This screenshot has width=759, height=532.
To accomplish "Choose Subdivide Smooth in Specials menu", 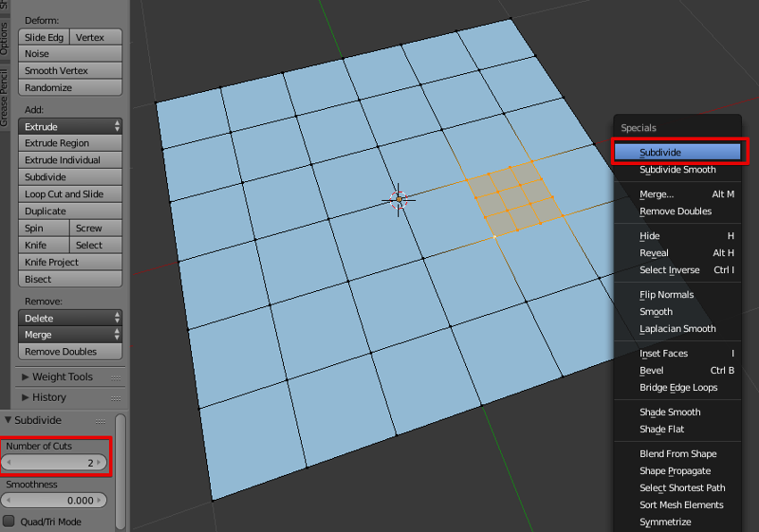I will point(678,170).
